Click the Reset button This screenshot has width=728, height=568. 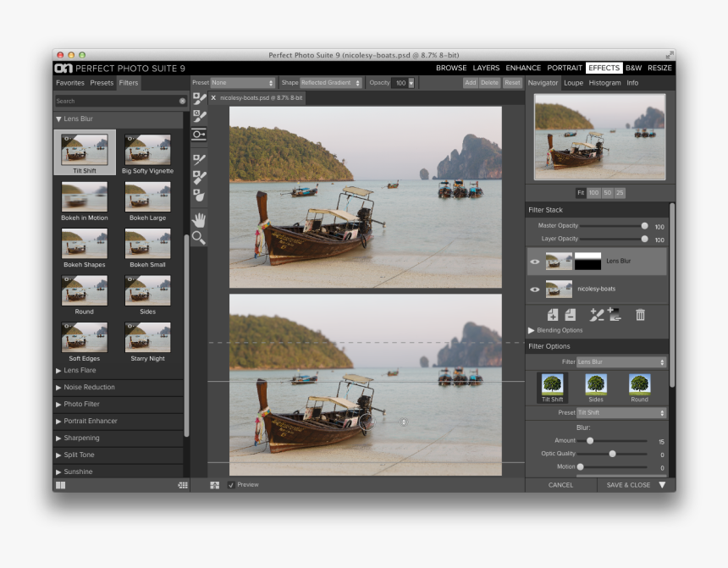tap(512, 83)
